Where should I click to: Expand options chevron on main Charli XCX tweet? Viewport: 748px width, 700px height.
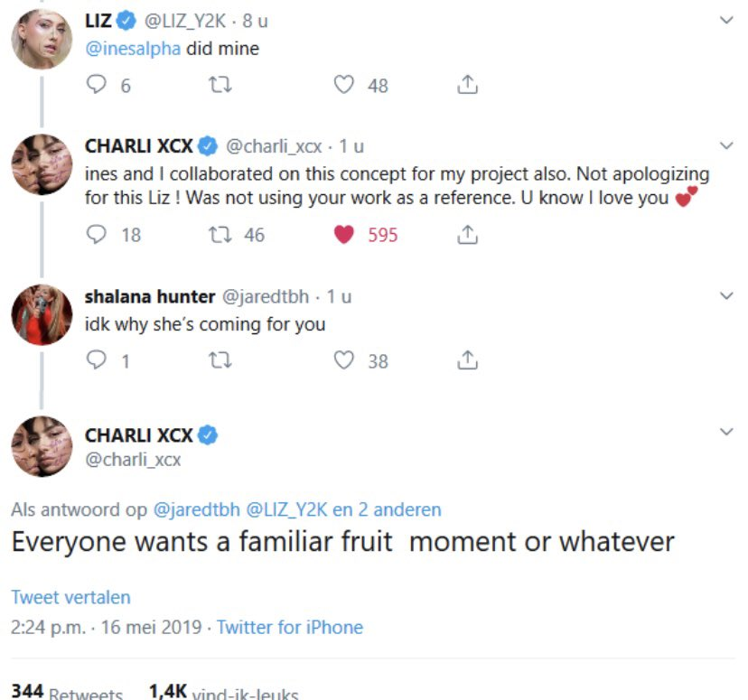[726, 432]
